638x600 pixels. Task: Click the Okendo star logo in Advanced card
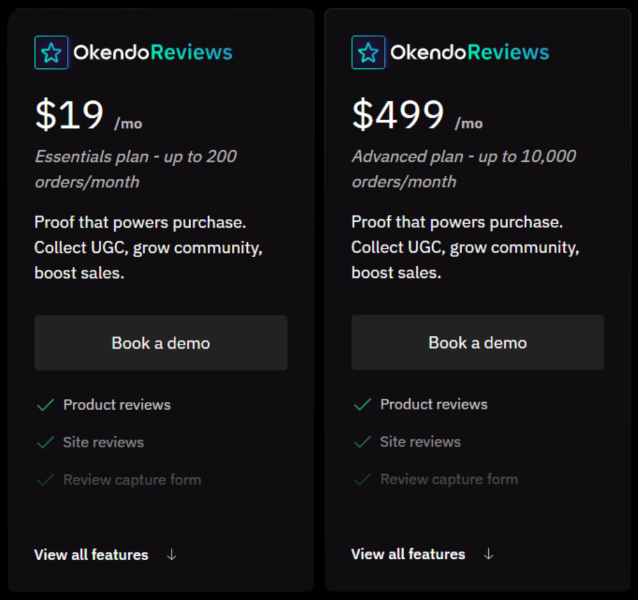click(368, 53)
